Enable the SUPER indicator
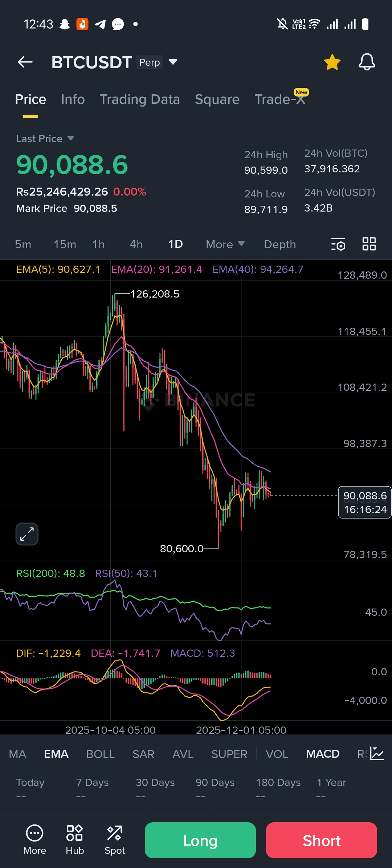Image resolution: width=392 pixels, height=868 pixels. pos(229,754)
